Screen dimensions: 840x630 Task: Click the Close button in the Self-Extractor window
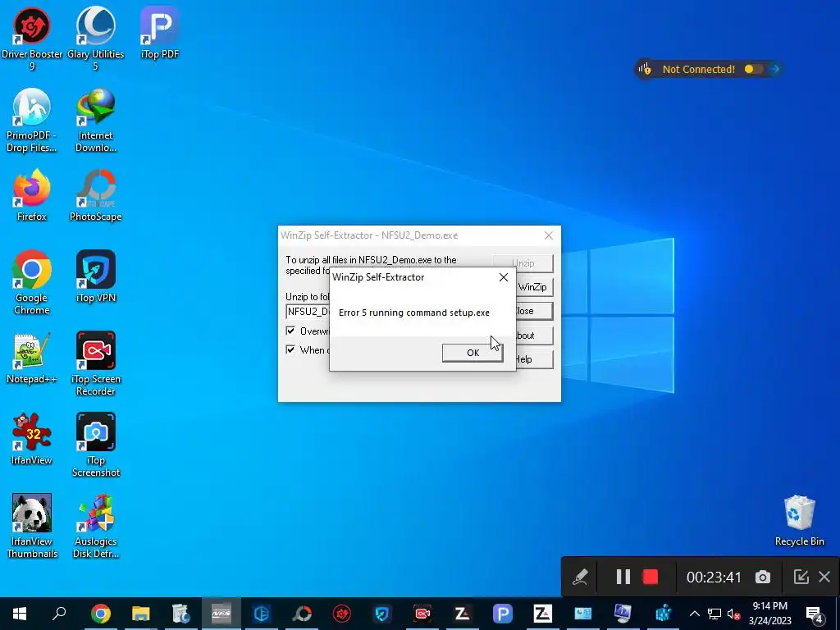click(534, 311)
